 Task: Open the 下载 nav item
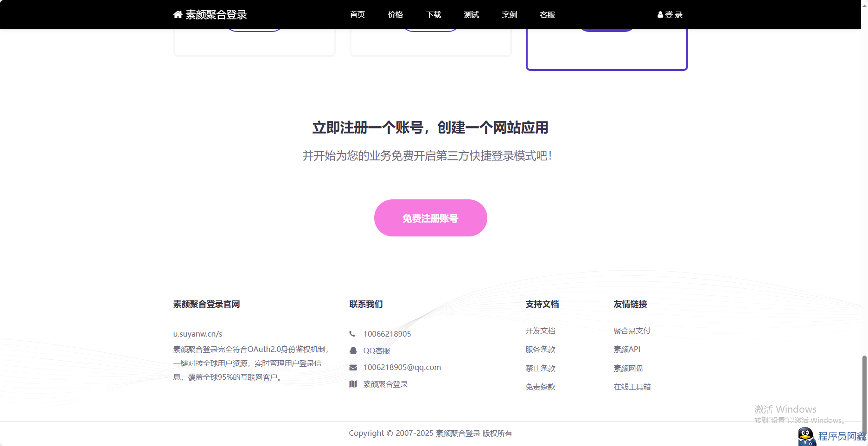pos(434,15)
